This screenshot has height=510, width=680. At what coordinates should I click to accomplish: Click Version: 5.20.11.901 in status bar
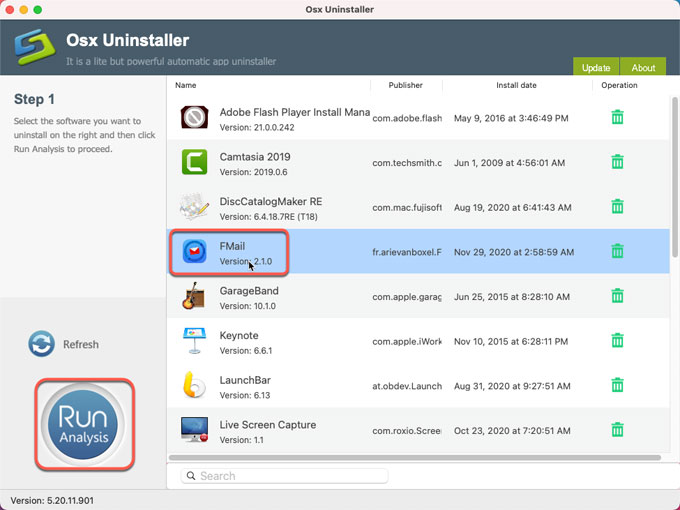pyautogui.click(x=52, y=500)
